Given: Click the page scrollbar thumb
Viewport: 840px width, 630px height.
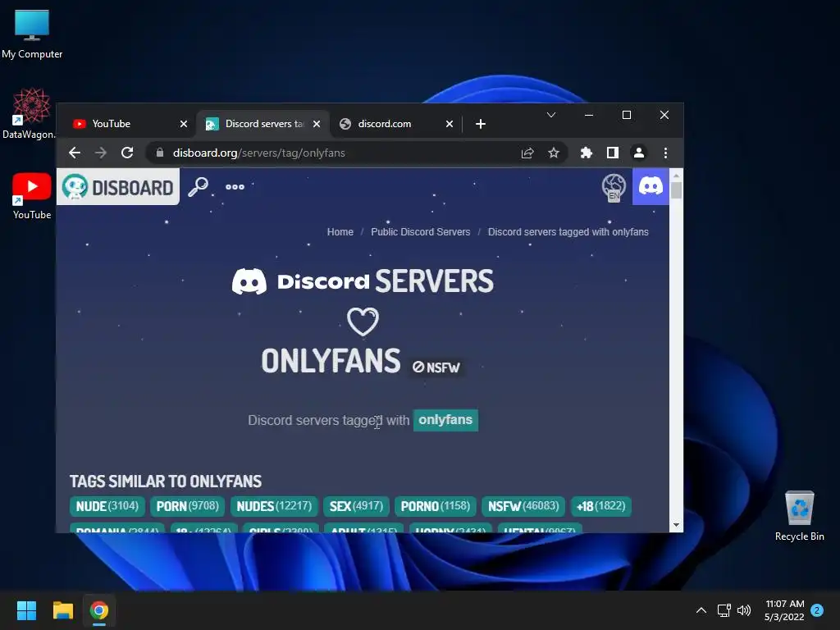Looking at the screenshot, I should click(x=676, y=190).
